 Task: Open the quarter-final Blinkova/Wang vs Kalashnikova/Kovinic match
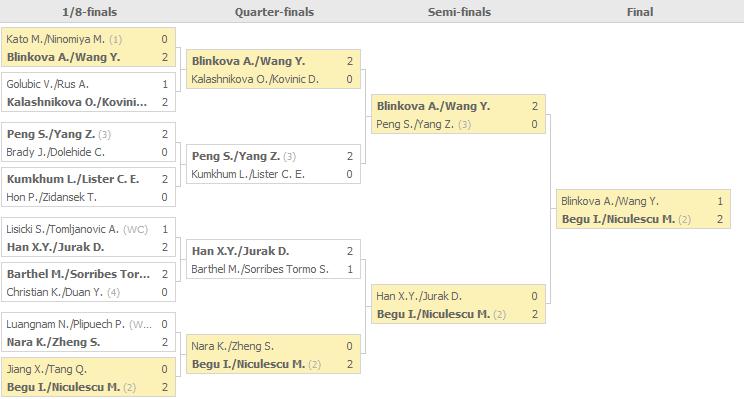tap(273, 70)
